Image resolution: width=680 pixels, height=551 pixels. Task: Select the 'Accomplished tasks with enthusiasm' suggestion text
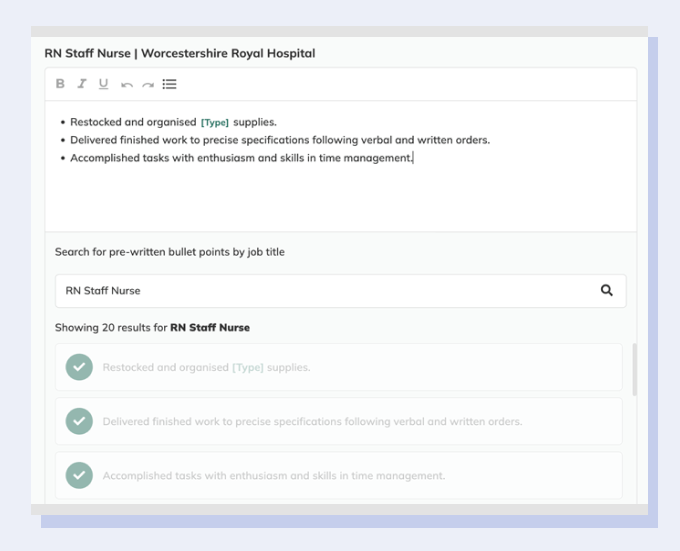[x=274, y=476]
